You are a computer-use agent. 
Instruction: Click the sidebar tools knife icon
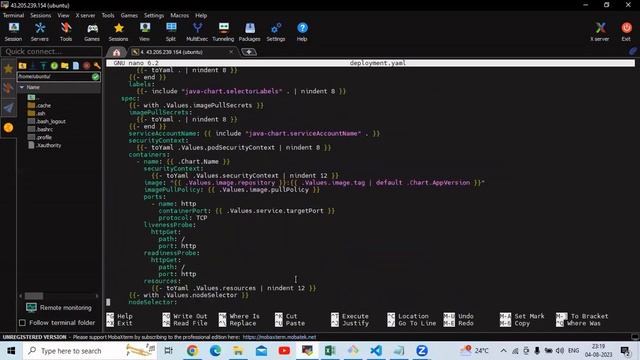8,88
